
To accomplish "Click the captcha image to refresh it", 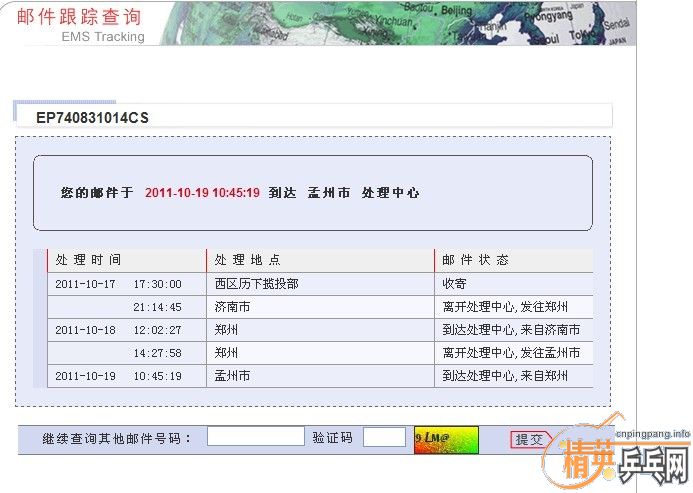I will point(446,439).
